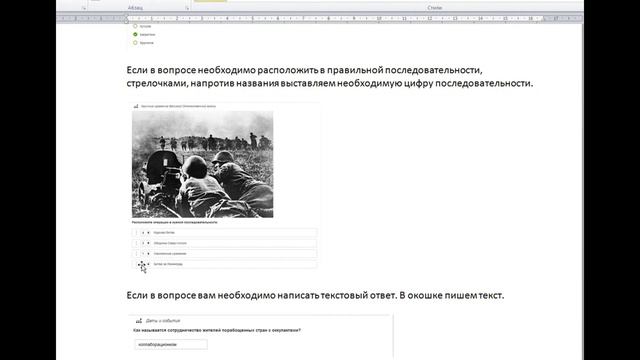Move Оборона Севастополя row up with arrow
This screenshot has width=640, height=360.
pos(143,243)
